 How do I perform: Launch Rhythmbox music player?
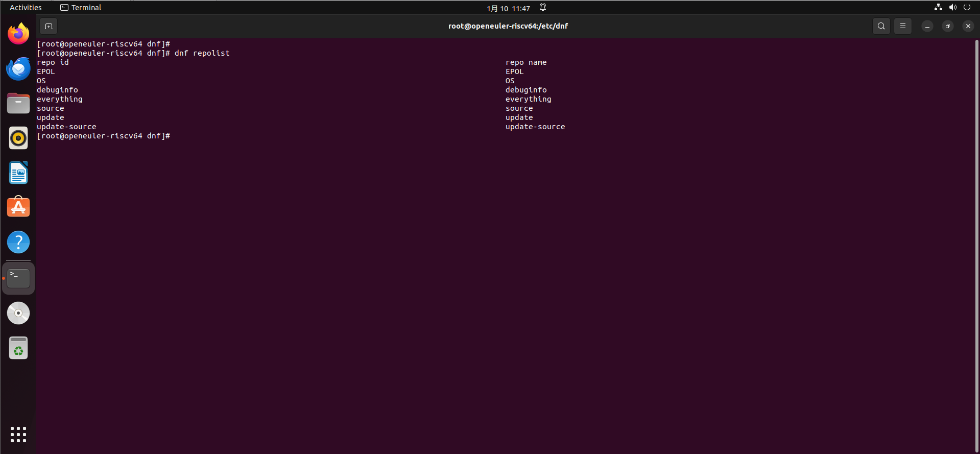click(18, 138)
